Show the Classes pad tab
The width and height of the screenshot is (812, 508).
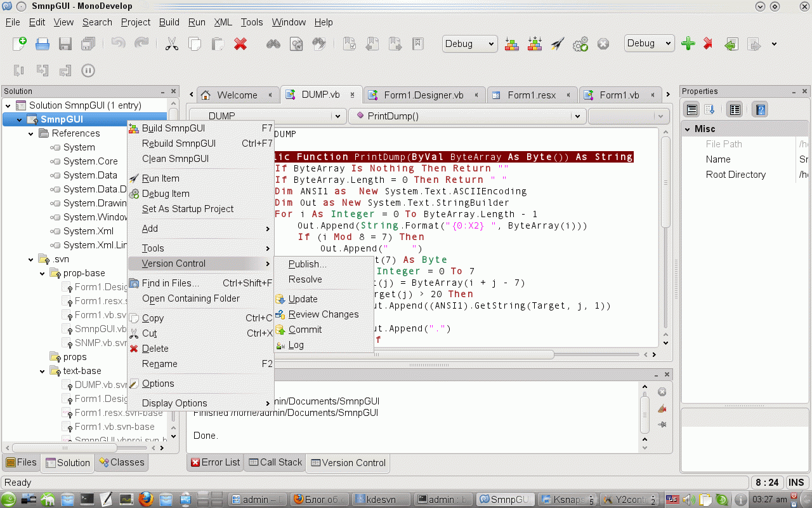pos(122,462)
